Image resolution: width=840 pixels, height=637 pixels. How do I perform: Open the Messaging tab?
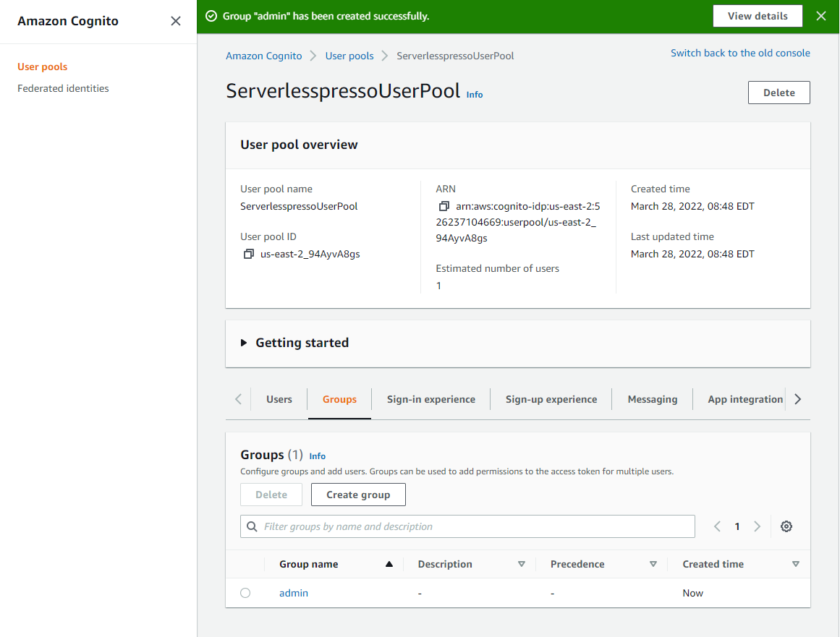pos(653,399)
